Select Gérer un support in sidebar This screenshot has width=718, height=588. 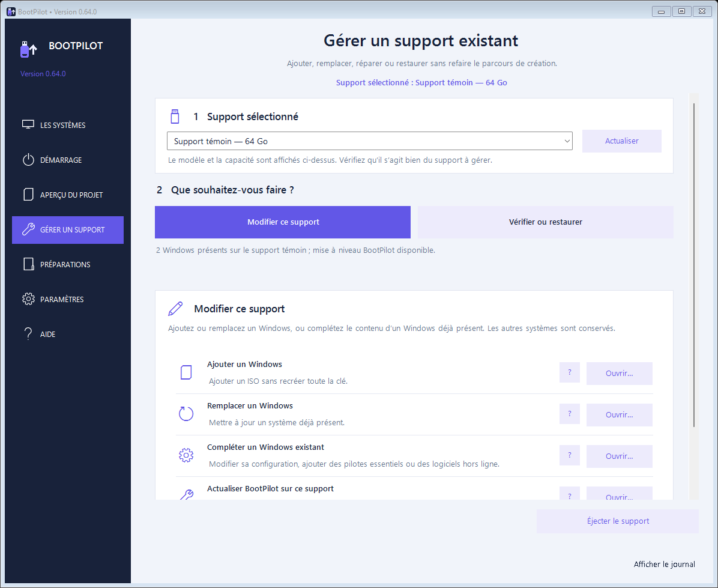[68, 229]
